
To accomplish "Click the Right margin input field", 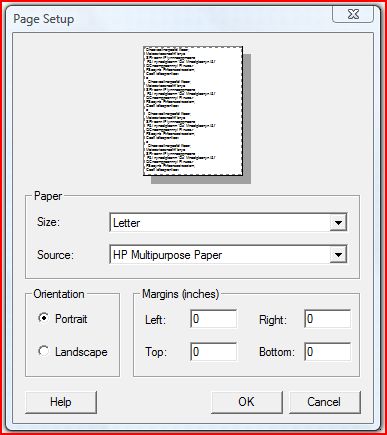I will pyautogui.click(x=327, y=319).
